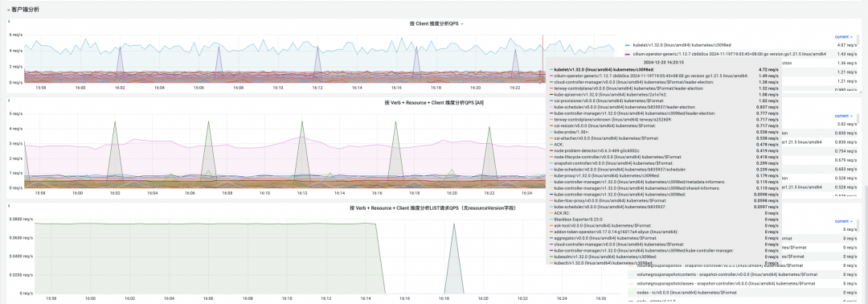Open the LIST请求QPS (无resourceVersion字段) panel title
The image size is (868, 304).
tap(433, 208)
